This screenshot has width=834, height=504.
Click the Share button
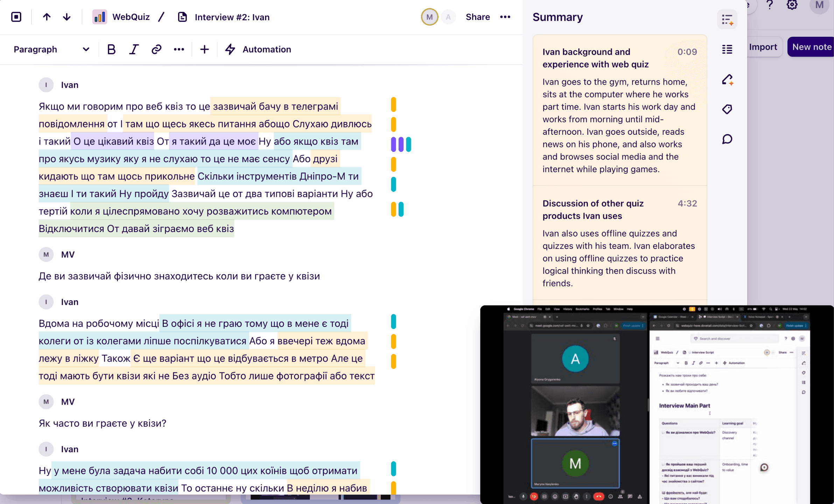pos(477,17)
